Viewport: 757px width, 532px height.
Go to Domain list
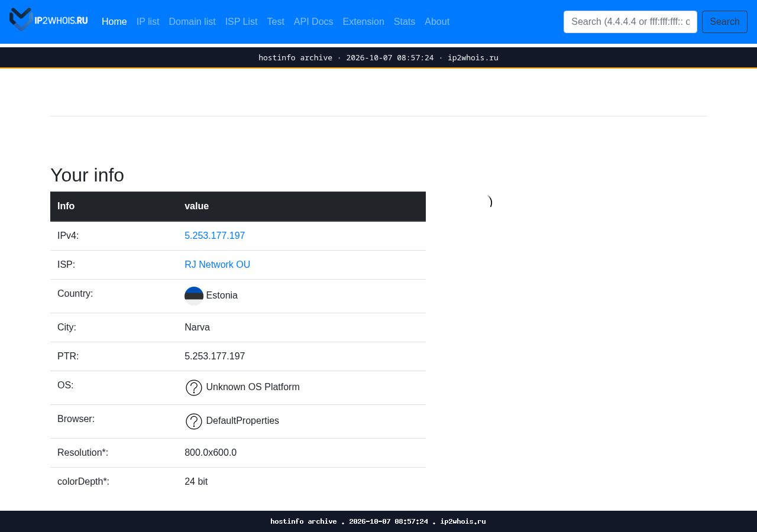[x=192, y=22]
